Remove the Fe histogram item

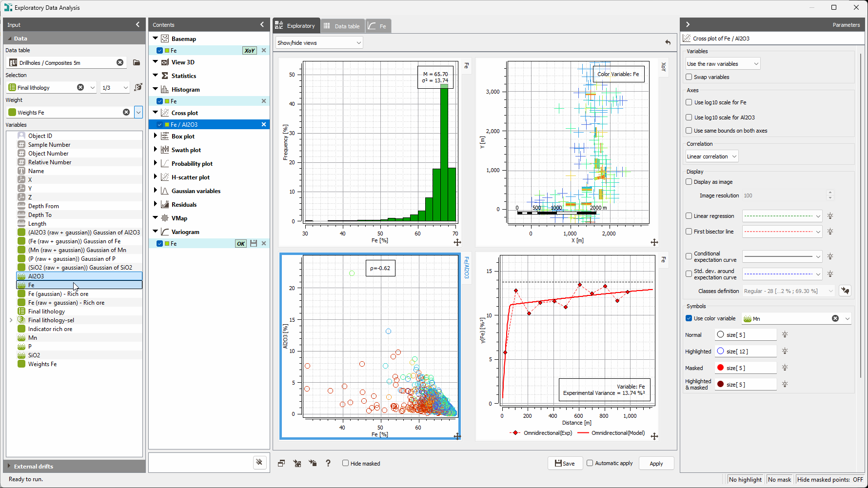[264, 101]
